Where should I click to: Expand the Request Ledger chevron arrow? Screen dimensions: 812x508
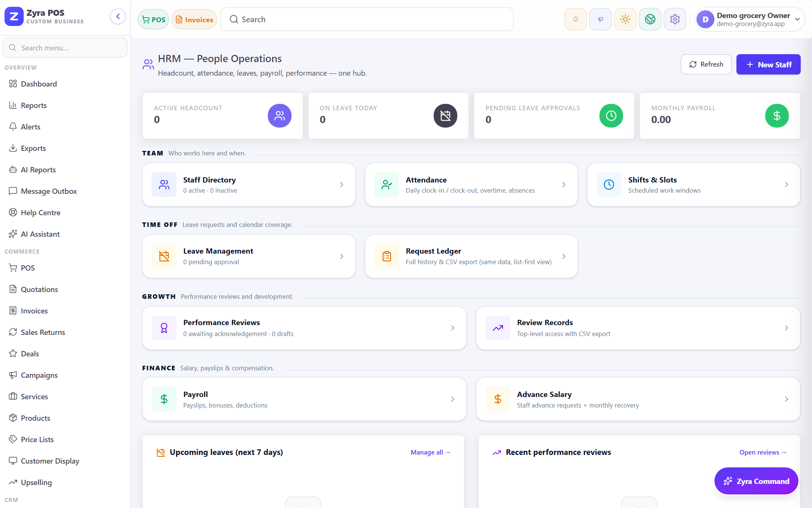[564, 256]
